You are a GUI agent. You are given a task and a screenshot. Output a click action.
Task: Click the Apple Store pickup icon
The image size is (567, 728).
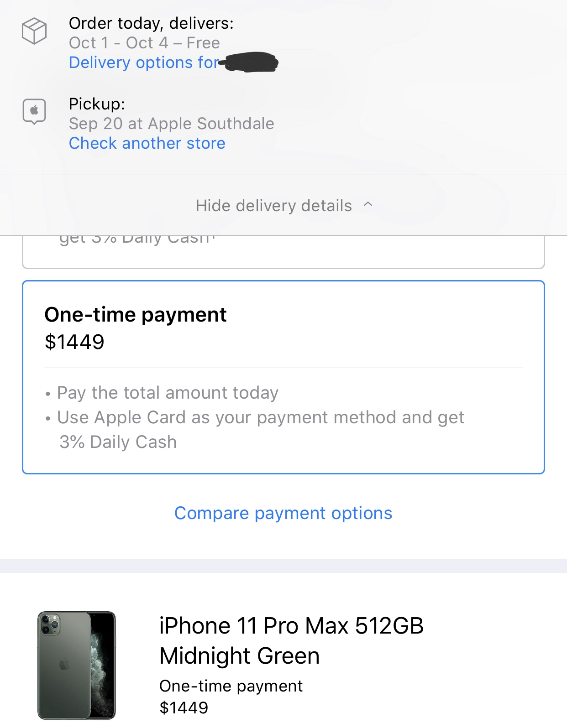pyautogui.click(x=34, y=111)
